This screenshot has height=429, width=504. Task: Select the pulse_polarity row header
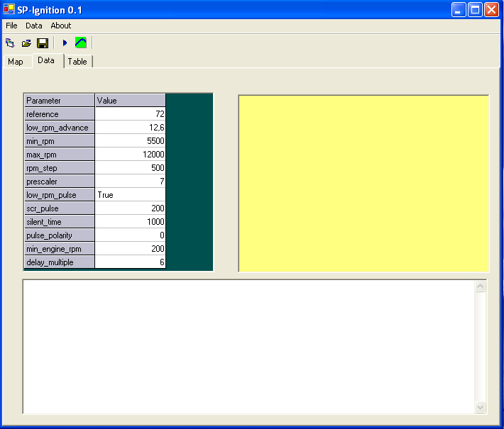[60, 235]
